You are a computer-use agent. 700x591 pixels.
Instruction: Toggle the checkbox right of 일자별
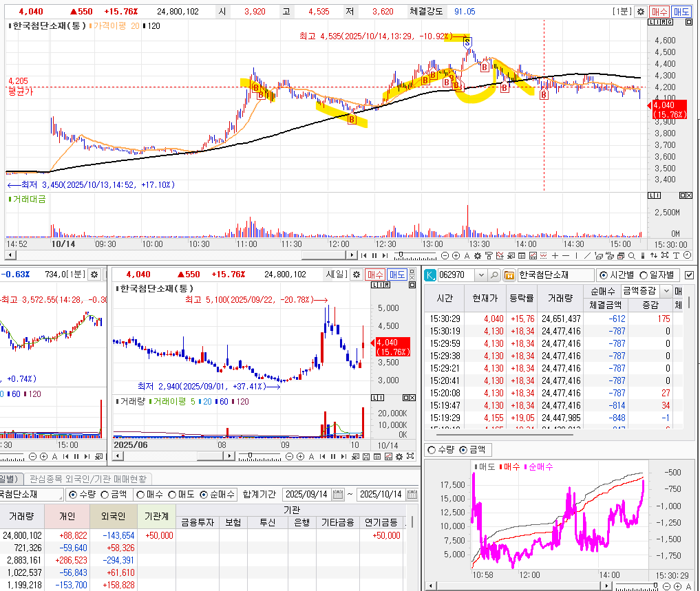coord(689,275)
